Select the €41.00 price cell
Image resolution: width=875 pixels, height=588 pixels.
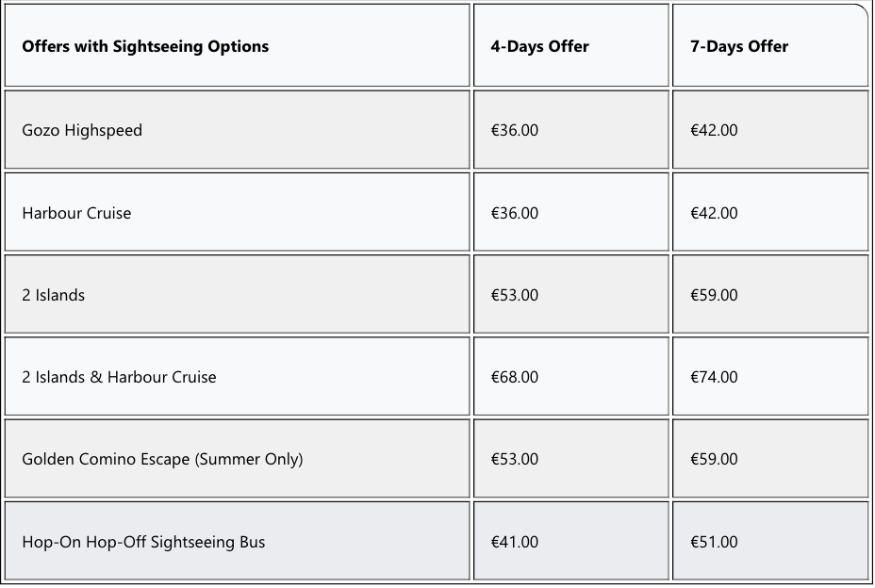point(570,541)
